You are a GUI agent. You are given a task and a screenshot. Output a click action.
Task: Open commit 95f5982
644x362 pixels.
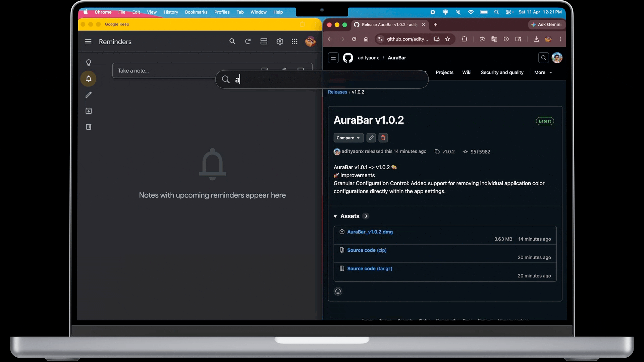477,152
